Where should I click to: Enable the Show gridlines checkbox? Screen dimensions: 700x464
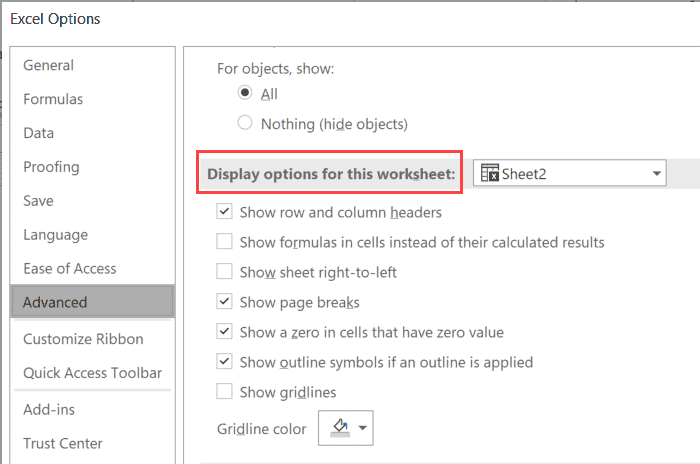[225, 392]
